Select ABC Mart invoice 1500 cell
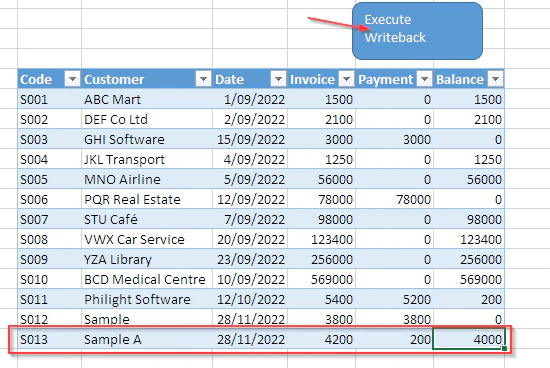Image resolution: width=550 pixels, height=368 pixels. point(321,99)
